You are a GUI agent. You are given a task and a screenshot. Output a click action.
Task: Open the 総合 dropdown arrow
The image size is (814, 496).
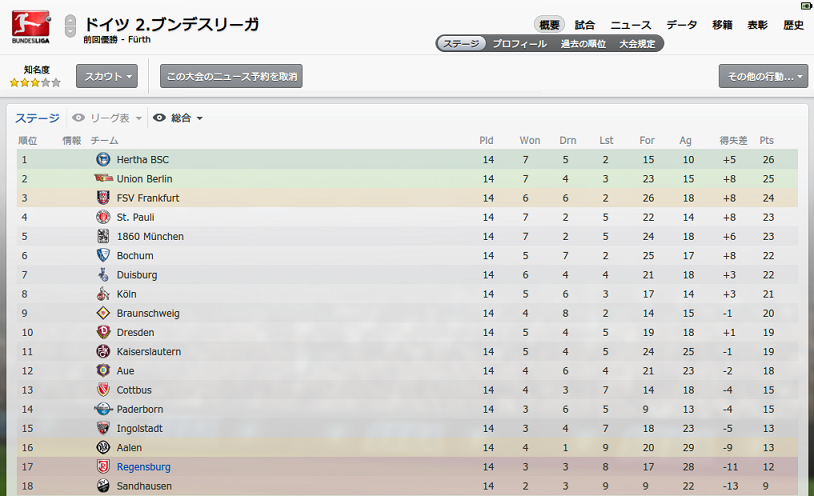pos(199,118)
